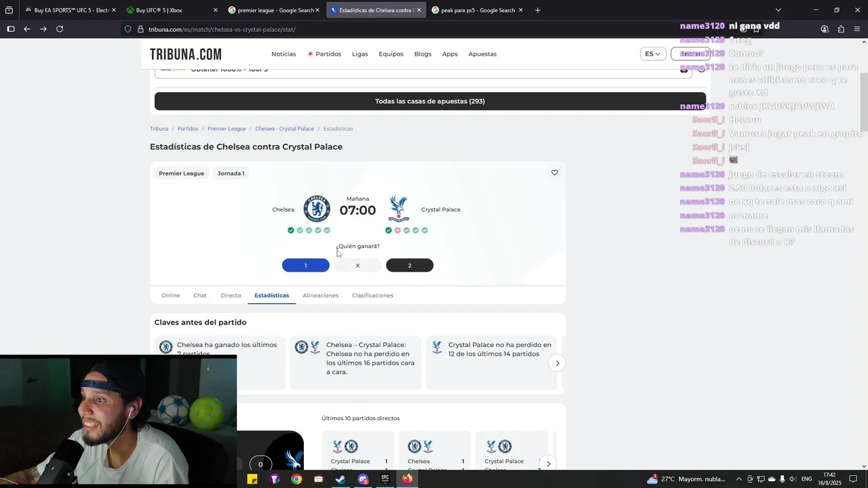Click the Tribuna breadcrumb link
The image size is (868, 488).
click(159, 129)
